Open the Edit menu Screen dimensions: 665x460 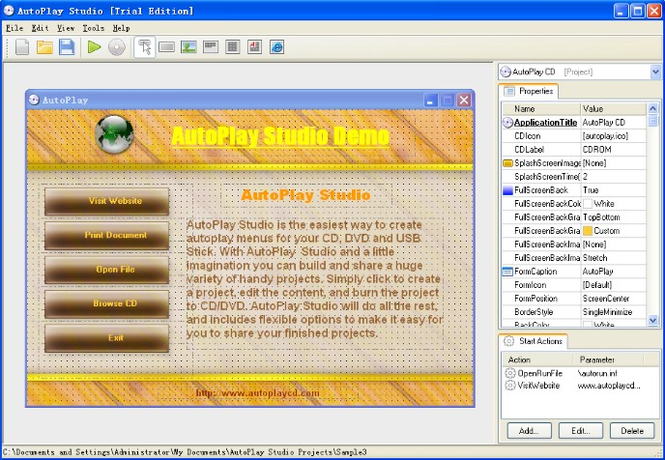[x=40, y=28]
